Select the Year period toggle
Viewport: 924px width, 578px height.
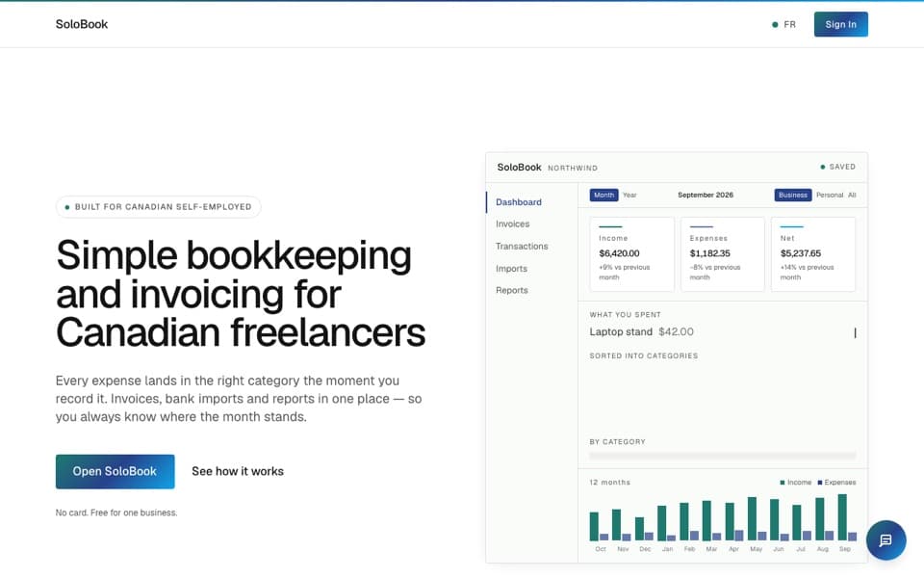click(x=629, y=195)
